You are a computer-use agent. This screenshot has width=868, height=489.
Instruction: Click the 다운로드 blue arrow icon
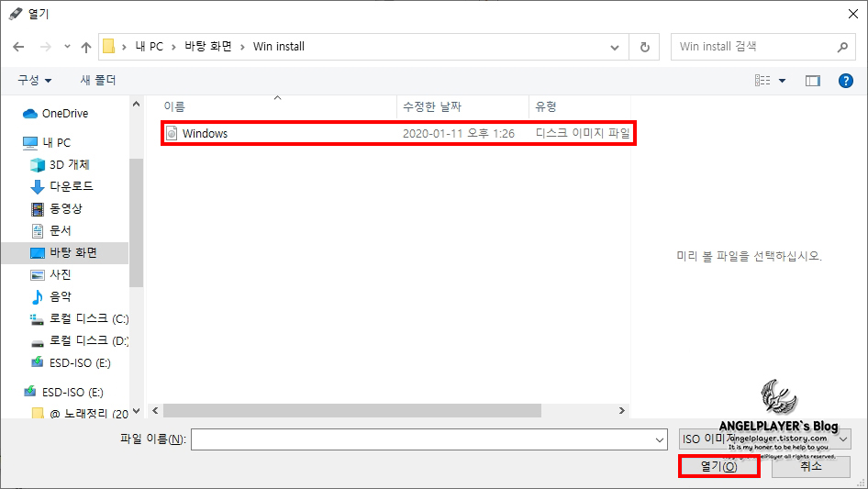click(37, 187)
